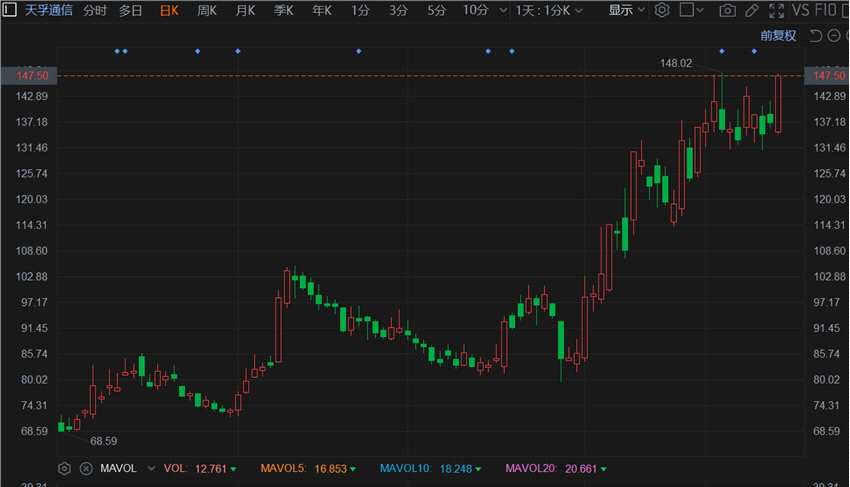
Task: Click the blue event marker above the 148.02 peak
Action: 722,52
